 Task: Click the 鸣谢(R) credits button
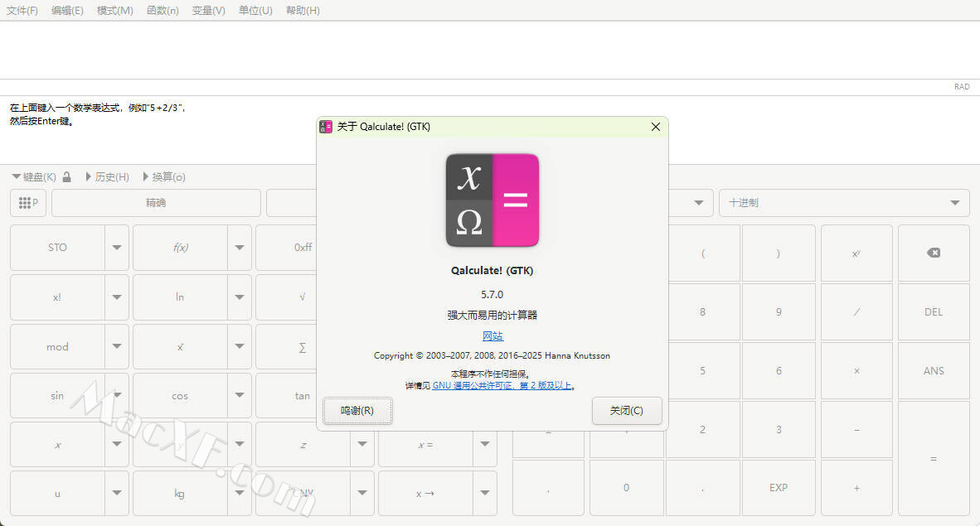click(357, 411)
